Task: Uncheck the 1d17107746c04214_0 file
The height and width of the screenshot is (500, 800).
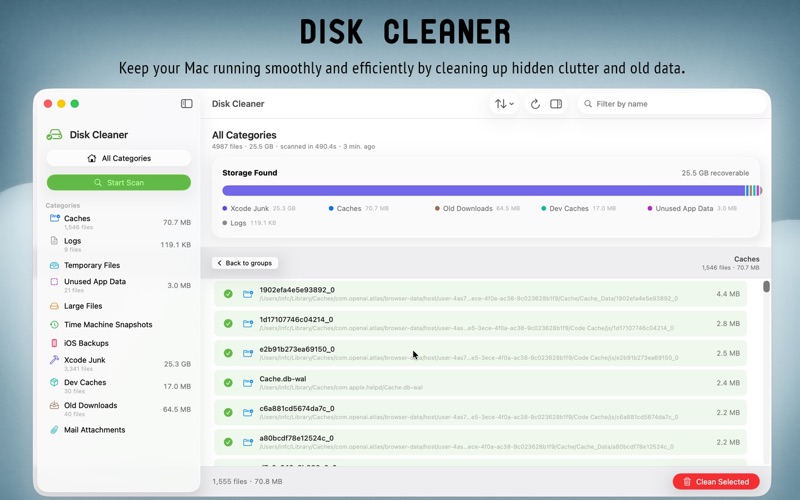Action: [x=228, y=323]
